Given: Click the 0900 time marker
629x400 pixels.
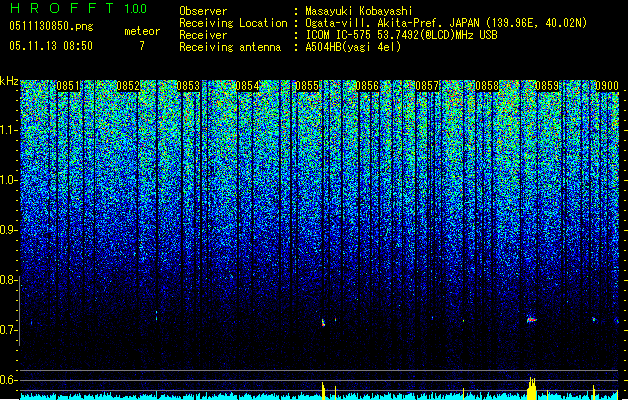Looking at the screenshot, I should coord(607,86).
